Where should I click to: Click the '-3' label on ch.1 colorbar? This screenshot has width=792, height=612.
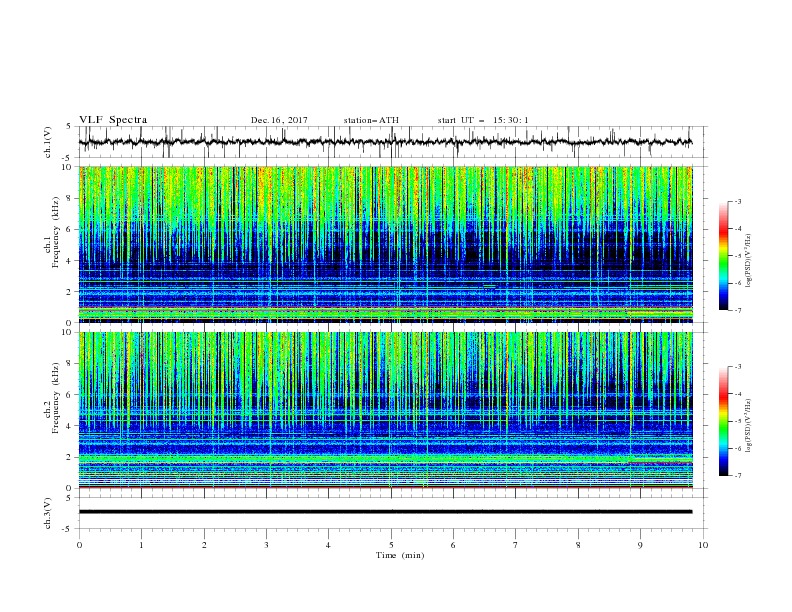[737, 201]
